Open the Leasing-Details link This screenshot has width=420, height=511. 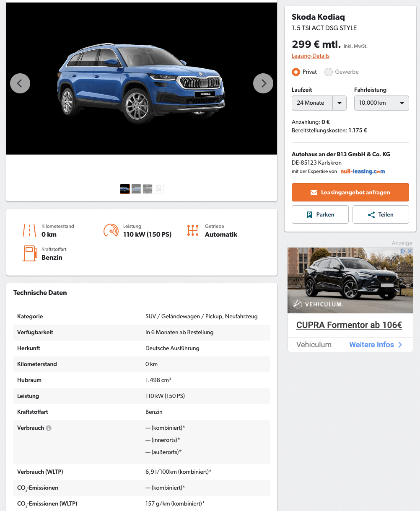[311, 56]
